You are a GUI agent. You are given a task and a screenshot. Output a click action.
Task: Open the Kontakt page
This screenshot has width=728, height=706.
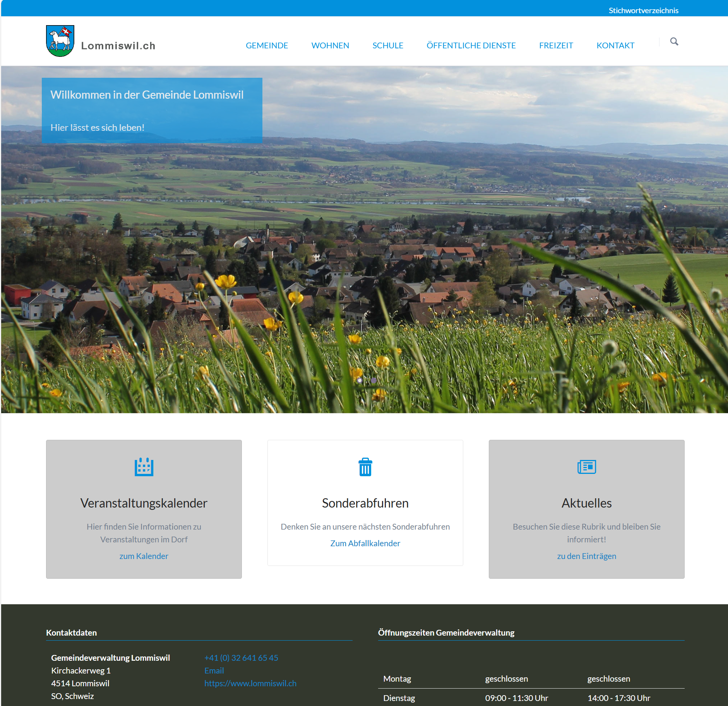click(615, 45)
